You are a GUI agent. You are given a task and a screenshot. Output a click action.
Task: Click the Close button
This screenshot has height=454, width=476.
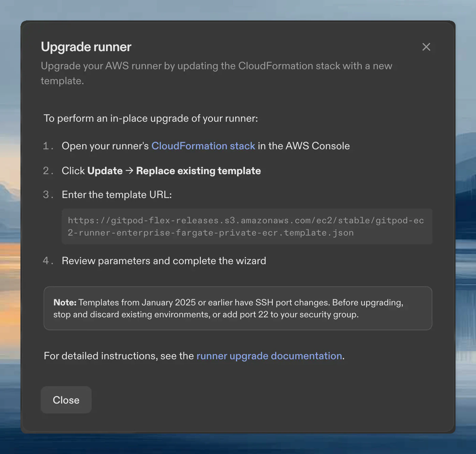(x=66, y=399)
